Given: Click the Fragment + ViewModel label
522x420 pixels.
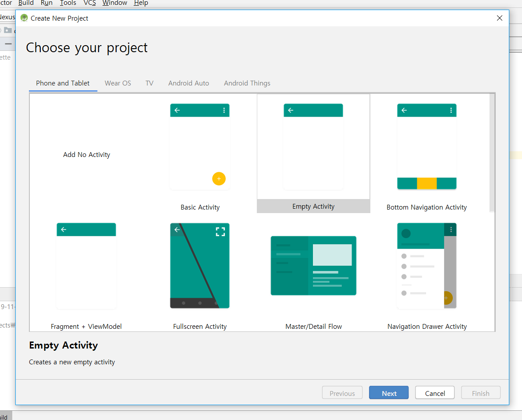Looking at the screenshot, I should tap(86, 327).
